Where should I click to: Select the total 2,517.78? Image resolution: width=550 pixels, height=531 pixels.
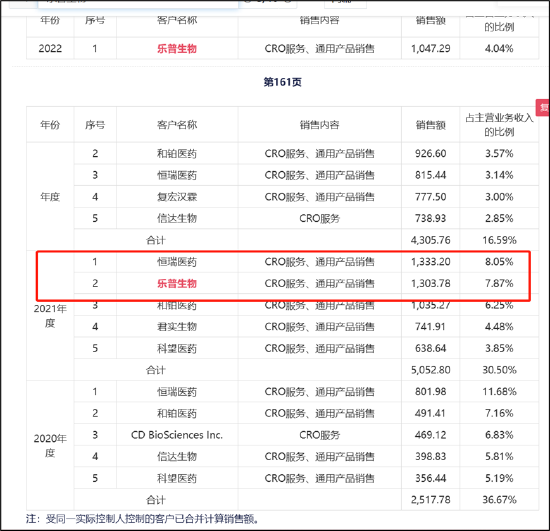[x=431, y=500]
